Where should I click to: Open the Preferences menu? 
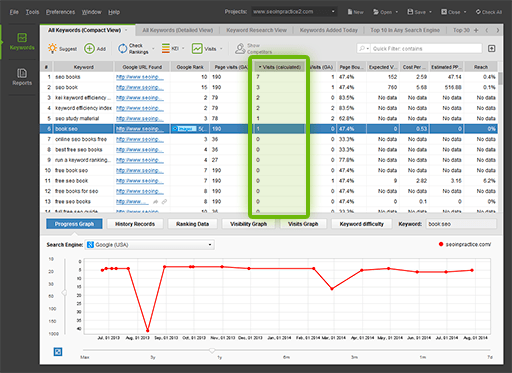pos(61,12)
